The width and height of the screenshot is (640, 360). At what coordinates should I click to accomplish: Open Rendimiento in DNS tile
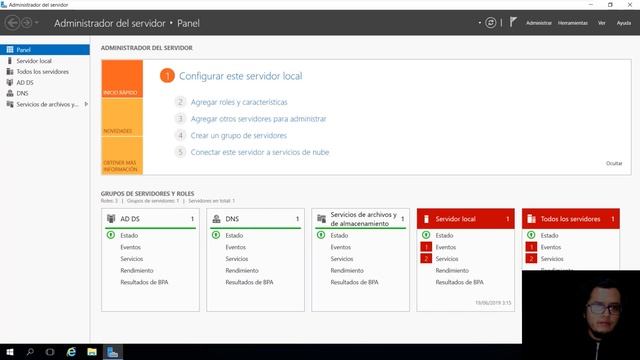[x=242, y=271]
